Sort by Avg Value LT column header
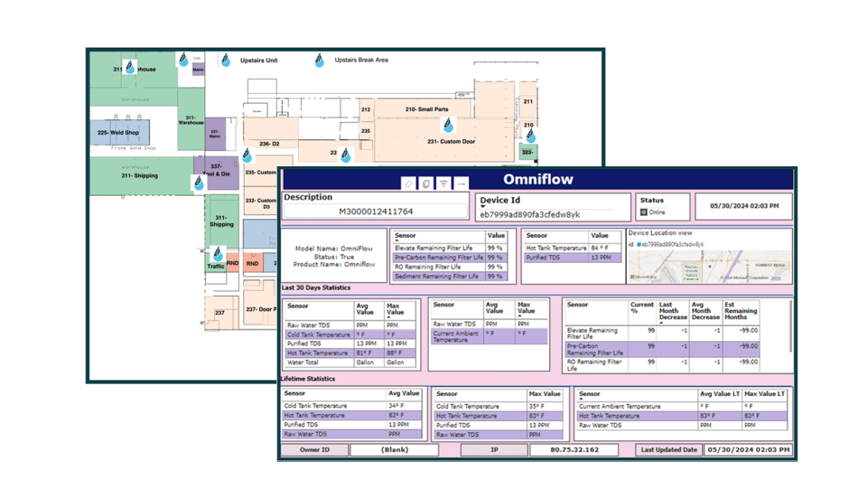868x490 pixels. [x=720, y=393]
